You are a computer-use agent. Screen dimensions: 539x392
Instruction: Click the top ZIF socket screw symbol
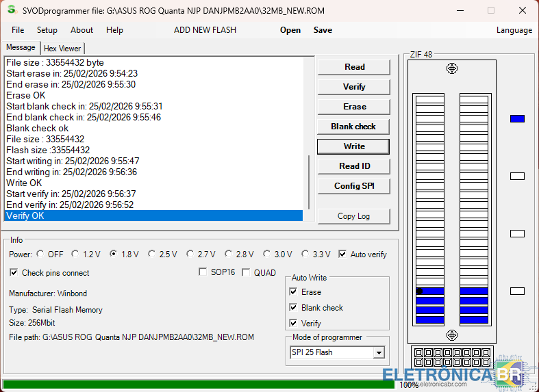452,68
